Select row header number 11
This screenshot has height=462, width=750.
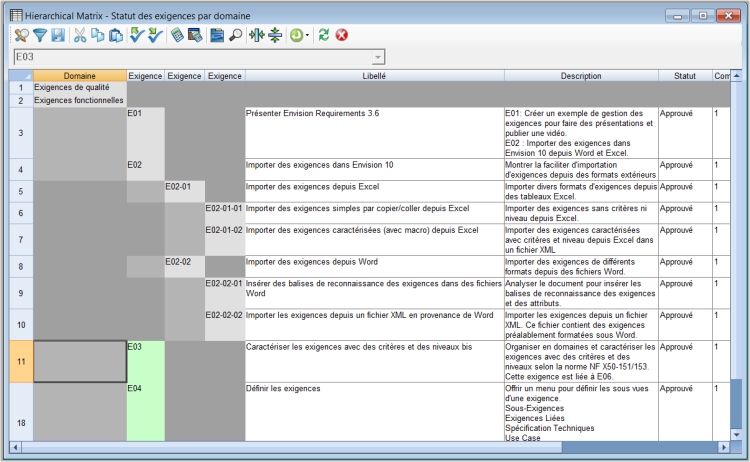20,361
